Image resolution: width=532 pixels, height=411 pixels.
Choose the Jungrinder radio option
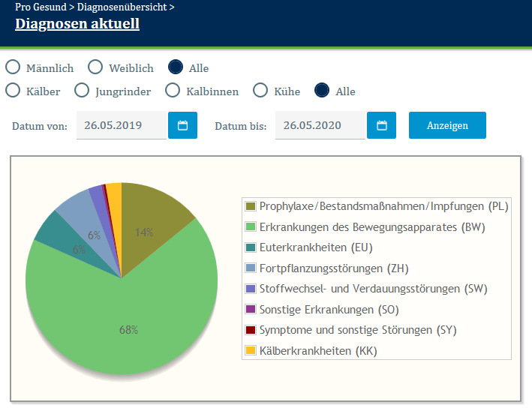coord(83,91)
